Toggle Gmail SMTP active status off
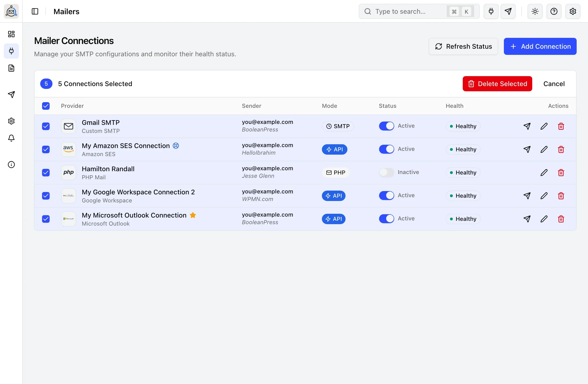 (x=386, y=126)
